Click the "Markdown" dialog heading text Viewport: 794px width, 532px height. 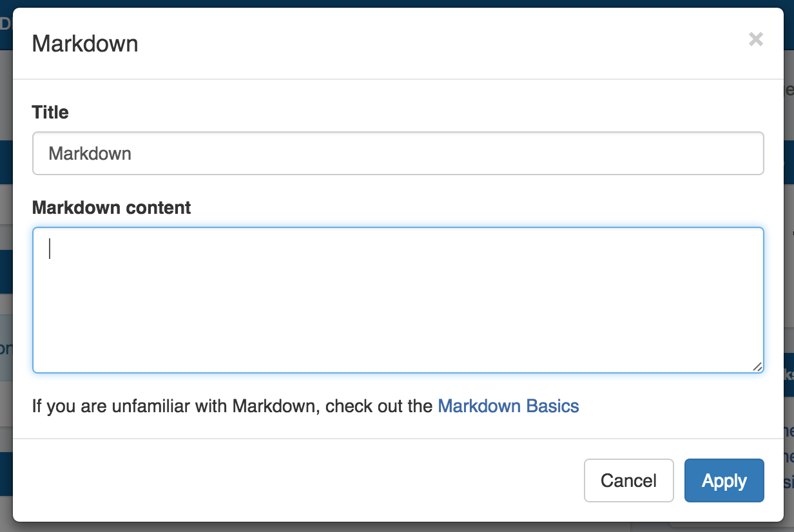tap(85, 44)
